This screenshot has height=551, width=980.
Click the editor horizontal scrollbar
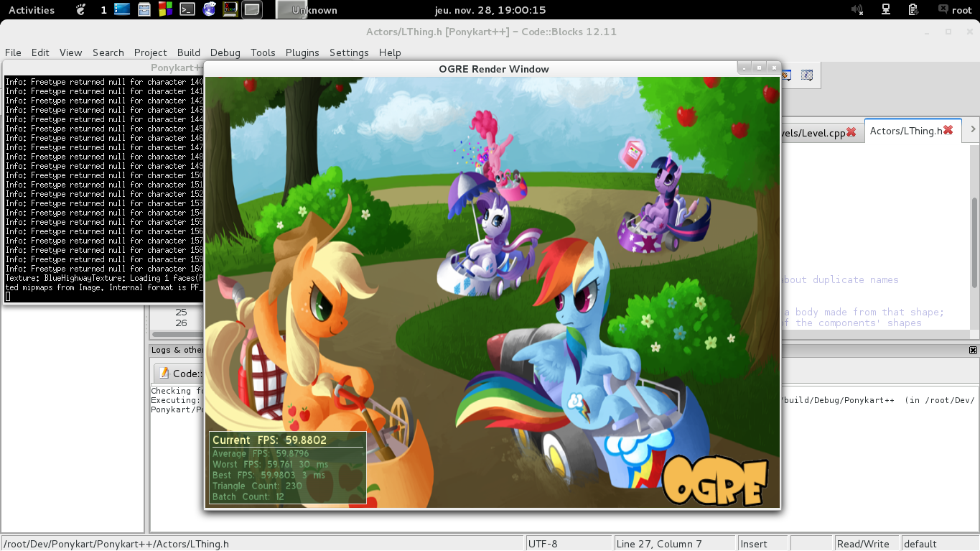[x=177, y=334]
